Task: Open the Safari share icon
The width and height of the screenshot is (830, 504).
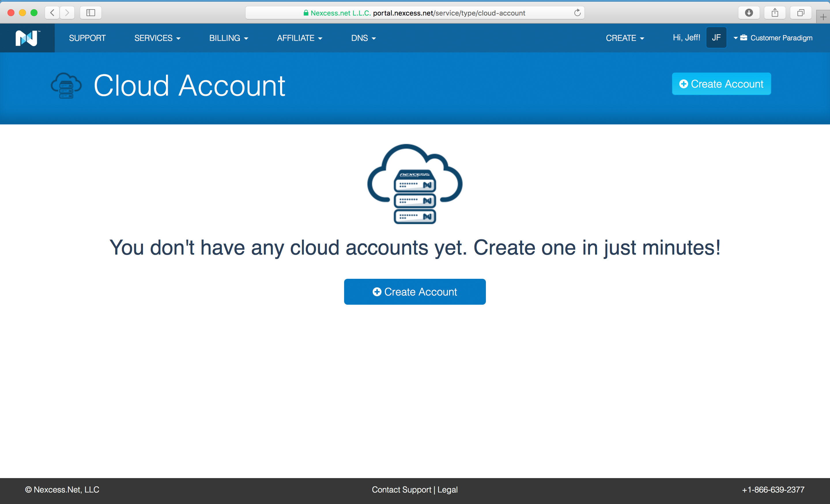Action: tap(775, 13)
